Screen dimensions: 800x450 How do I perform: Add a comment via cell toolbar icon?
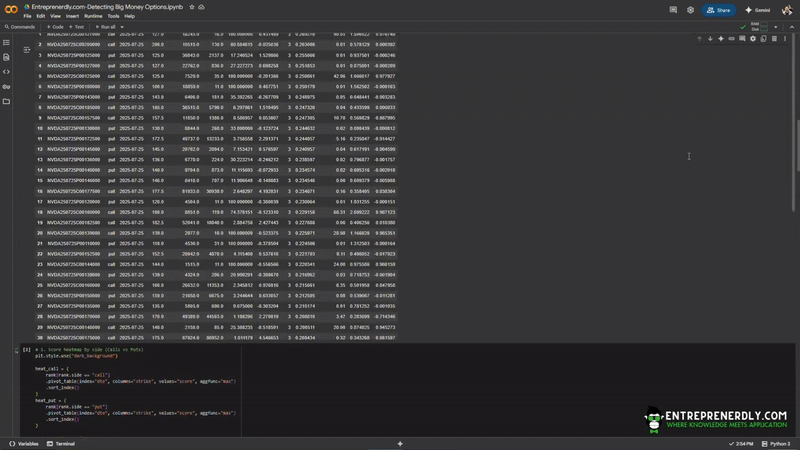[742, 39]
